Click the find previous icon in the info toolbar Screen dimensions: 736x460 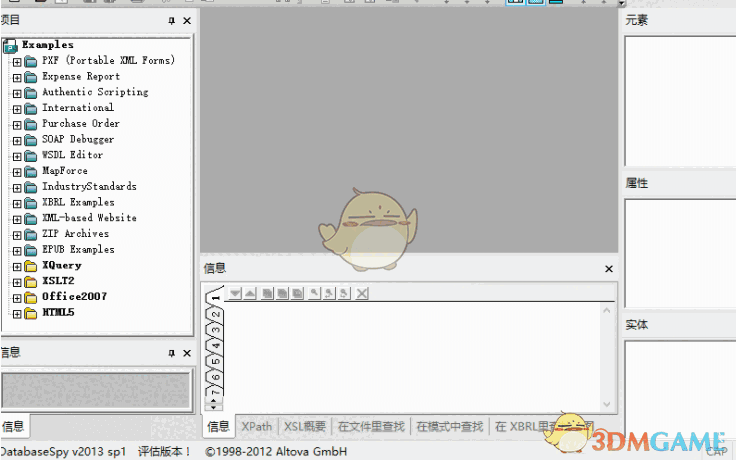(329, 293)
